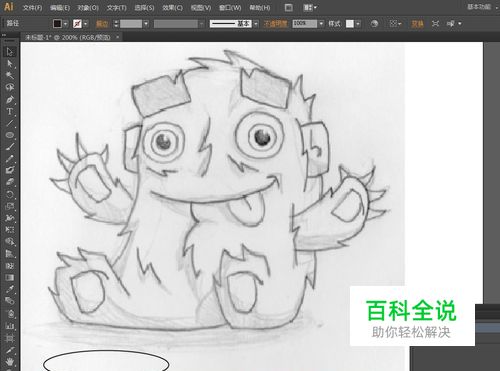Select the Selection (black arrow) tool

point(10,52)
